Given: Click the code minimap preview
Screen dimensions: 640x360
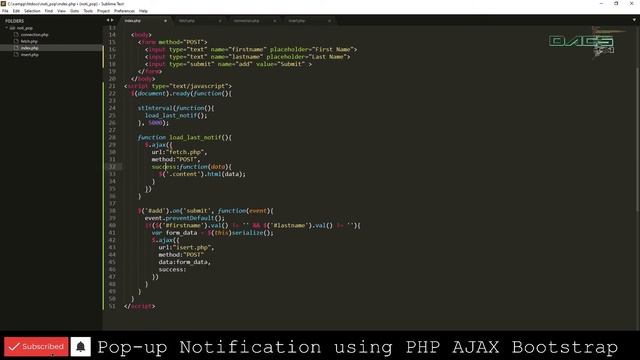Looking at the screenshot, I should 608,43.
